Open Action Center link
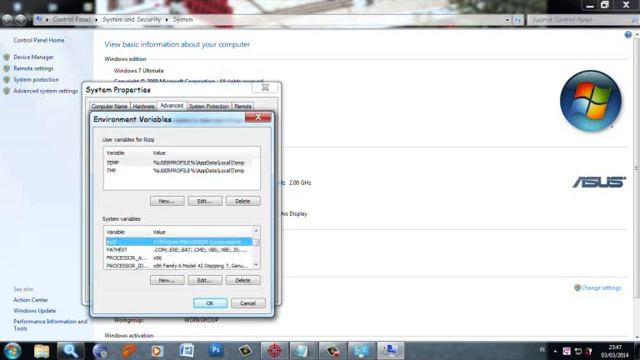 point(31,300)
